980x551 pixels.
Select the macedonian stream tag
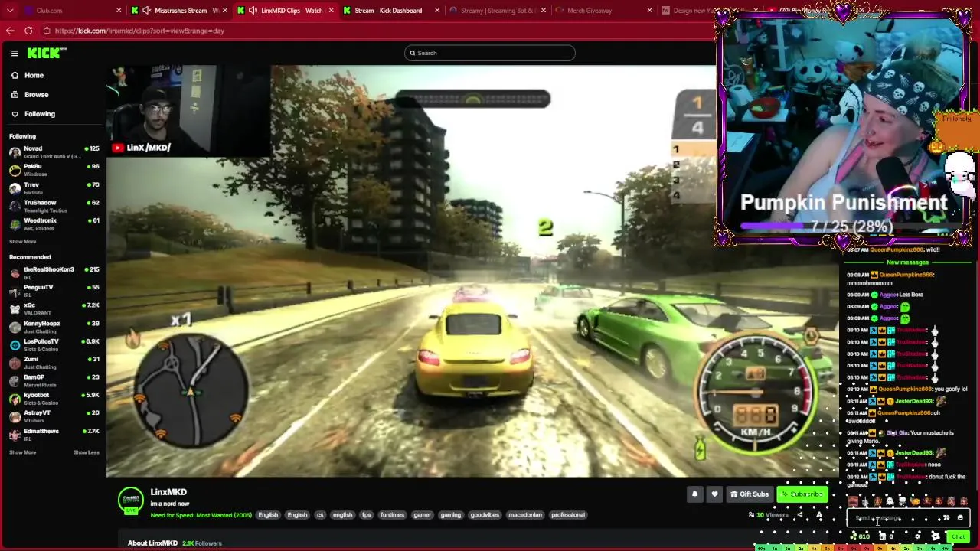pos(524,515)
